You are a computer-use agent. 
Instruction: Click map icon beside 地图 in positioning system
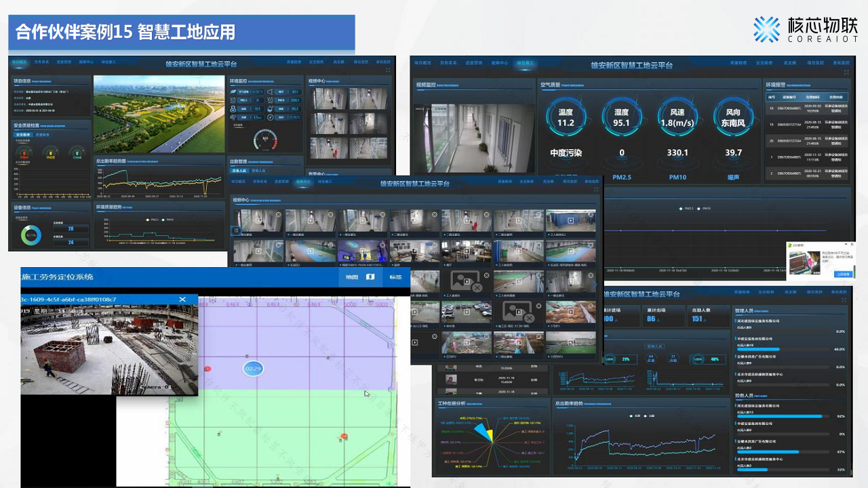click(x=370, y=277)
